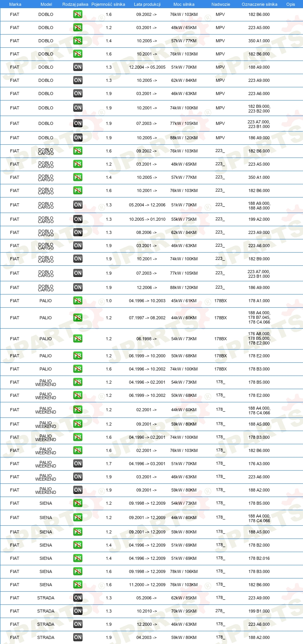The image size is (303, 644).
Task: Click petrol icon in Doblo Cargo 1.4 row
Action: pos(78,177)
